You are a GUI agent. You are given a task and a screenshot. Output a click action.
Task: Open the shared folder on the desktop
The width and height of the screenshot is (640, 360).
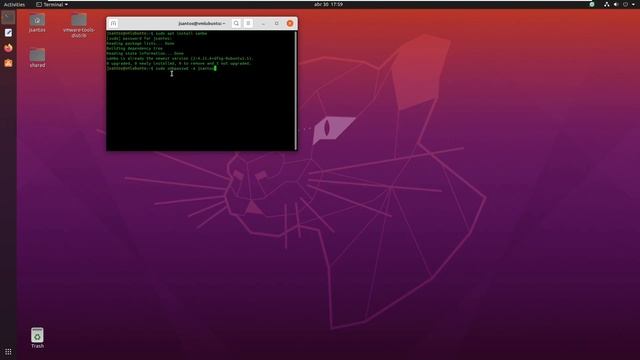(37, 58)
